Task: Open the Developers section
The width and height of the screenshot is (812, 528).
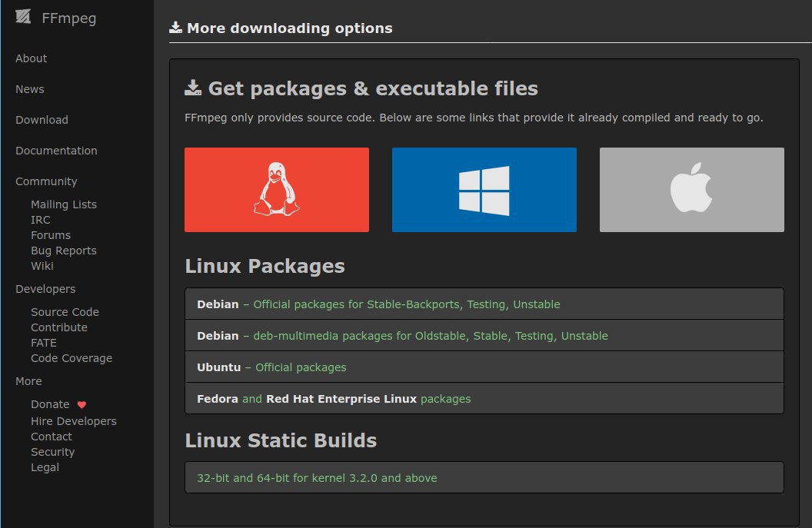Action: click(45, 289)
